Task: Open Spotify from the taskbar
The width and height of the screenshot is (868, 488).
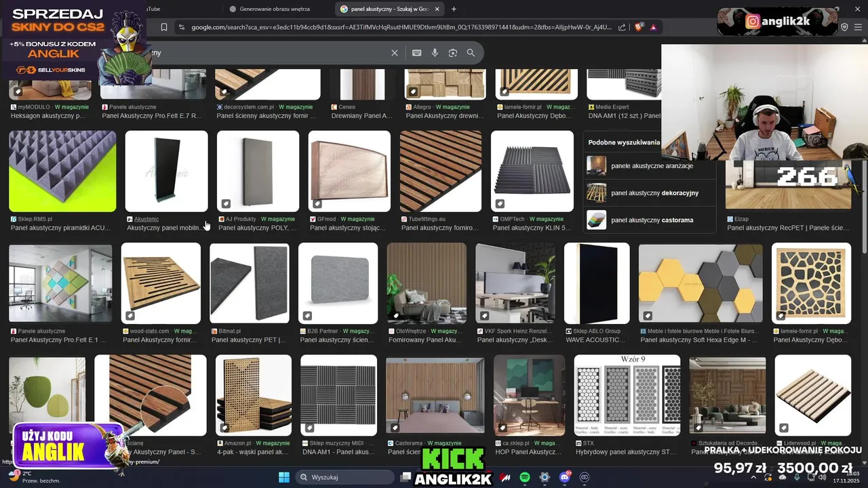Action: 525,477
